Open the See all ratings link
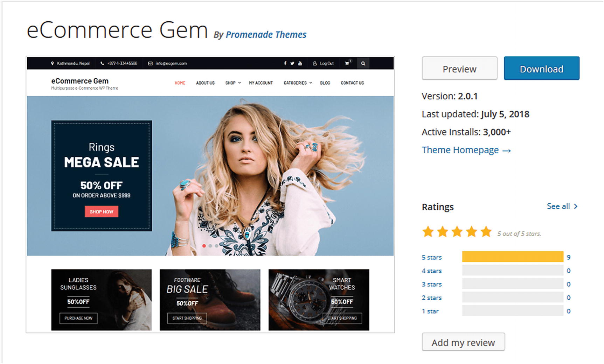The image size is (604, 364). tap(562, 206)
